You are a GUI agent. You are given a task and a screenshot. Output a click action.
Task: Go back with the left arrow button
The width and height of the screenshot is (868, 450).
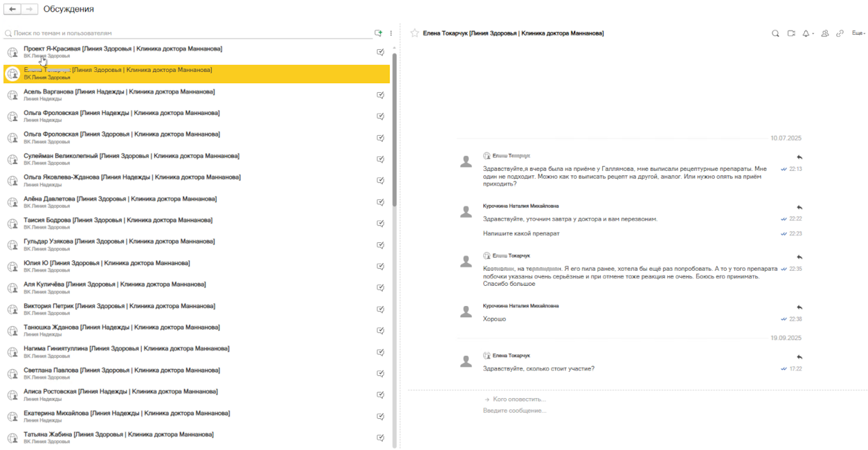(12, 9)
